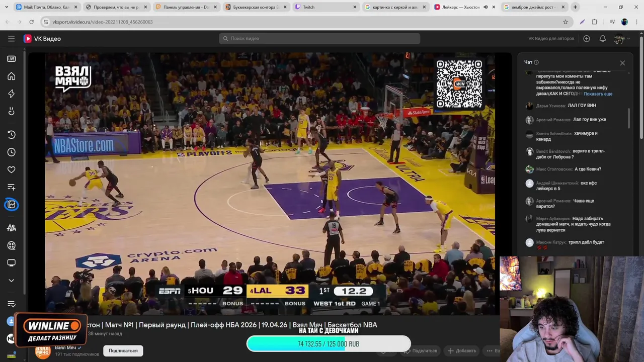This screenshot has width=644, height=362.
Task: Click the chat info icon
Action: point(536,62)
